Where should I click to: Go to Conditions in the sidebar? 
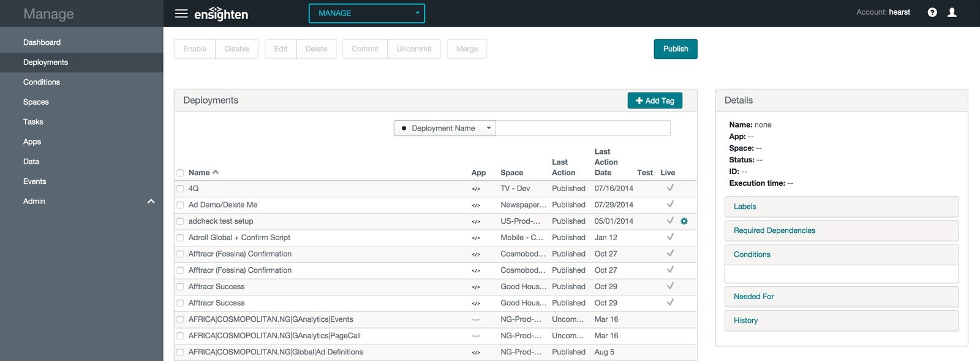point(42,82)
